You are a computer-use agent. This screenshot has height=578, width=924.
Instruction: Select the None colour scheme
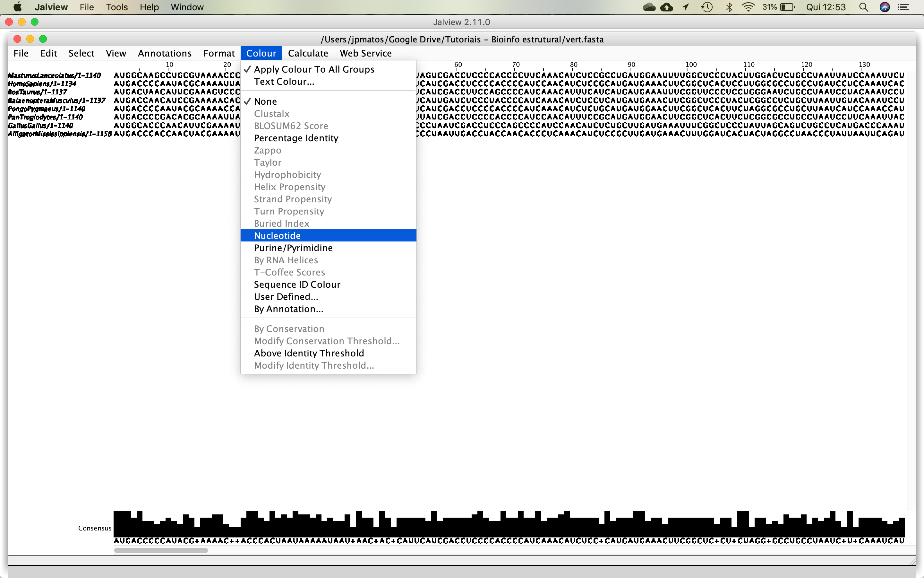(x=328, y=101)
